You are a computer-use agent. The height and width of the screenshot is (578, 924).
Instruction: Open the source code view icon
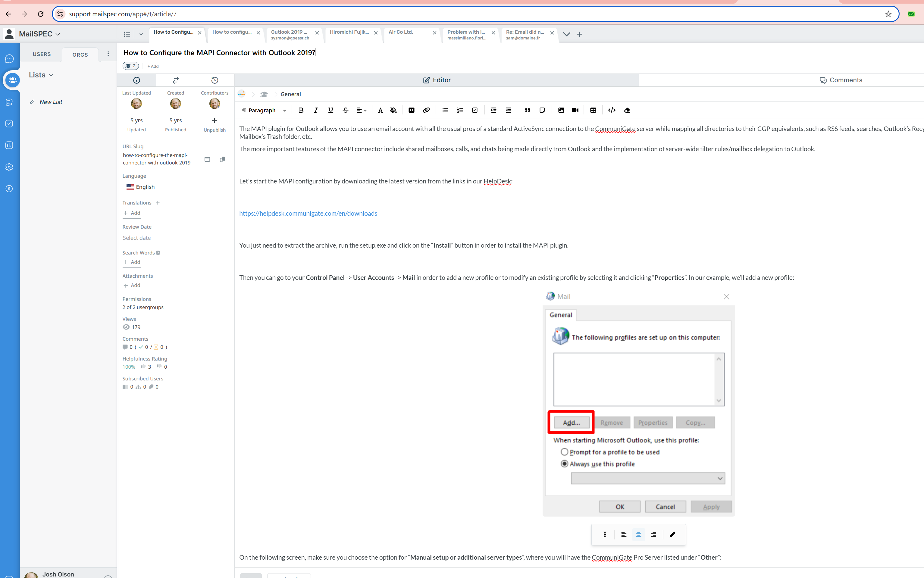tap(612, 110)
